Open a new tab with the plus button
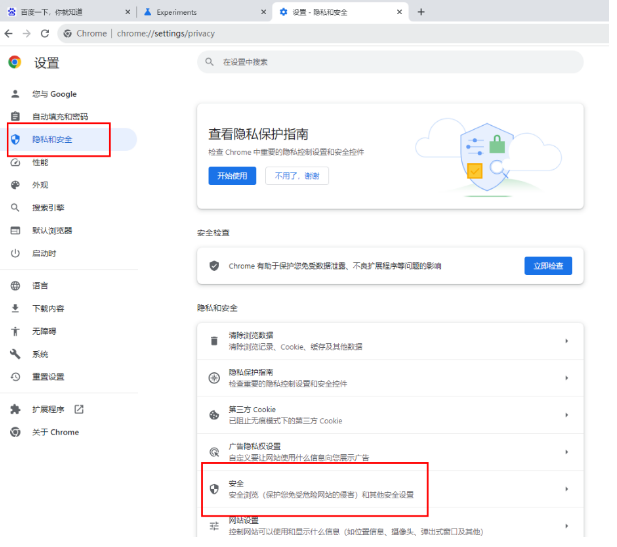Image resolution: width=617 pixels, height=547 pixels. click(421, 12)
